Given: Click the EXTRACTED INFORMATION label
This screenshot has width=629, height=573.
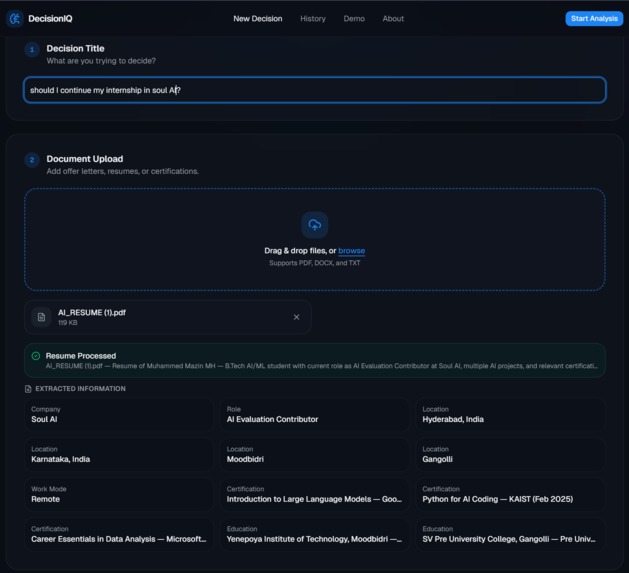Looking at the screenshot, I should (80, 389).
